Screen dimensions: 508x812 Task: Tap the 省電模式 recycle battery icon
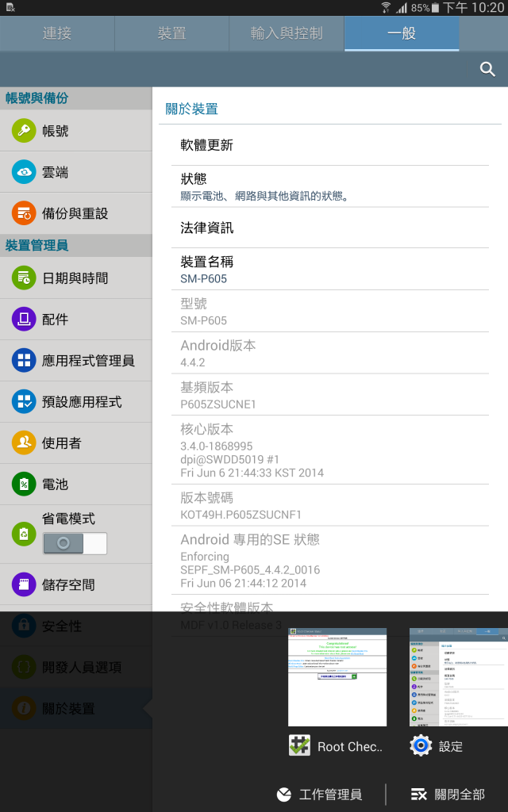[24, 534]
